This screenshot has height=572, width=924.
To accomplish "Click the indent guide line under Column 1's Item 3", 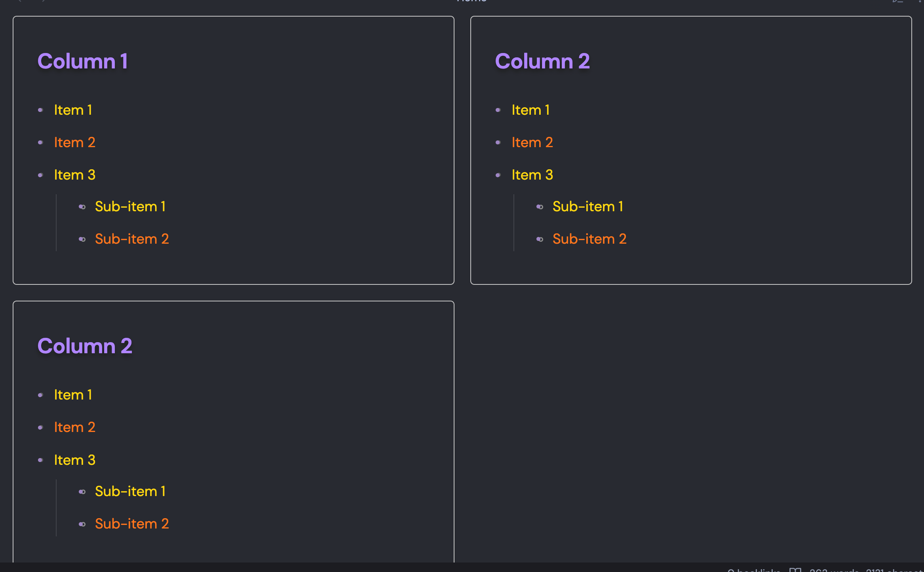I will (56, 223).
